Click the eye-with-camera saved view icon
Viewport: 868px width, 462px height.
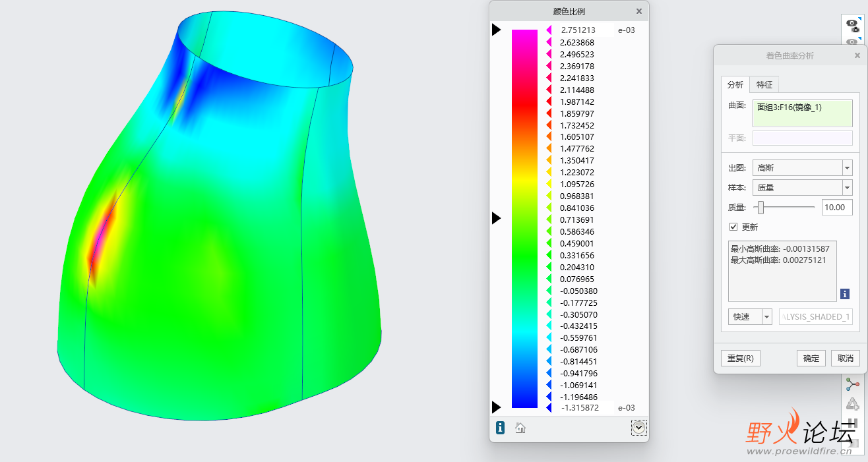click(853, 24)
